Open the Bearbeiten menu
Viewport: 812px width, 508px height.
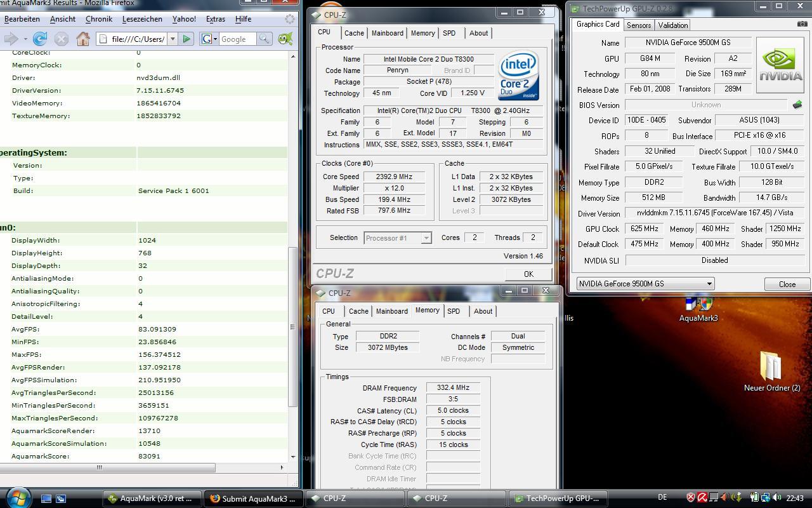pos(22,19)
